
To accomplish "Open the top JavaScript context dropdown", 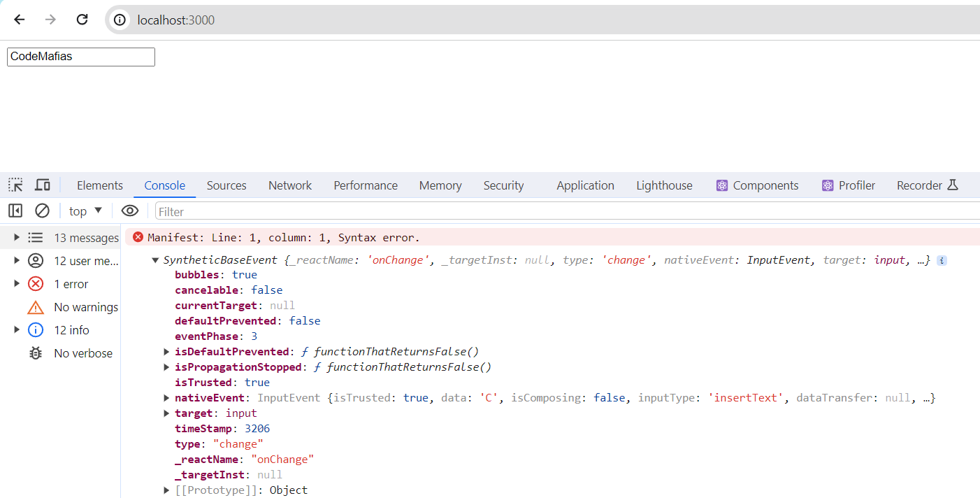I will (x=86, y=211).
